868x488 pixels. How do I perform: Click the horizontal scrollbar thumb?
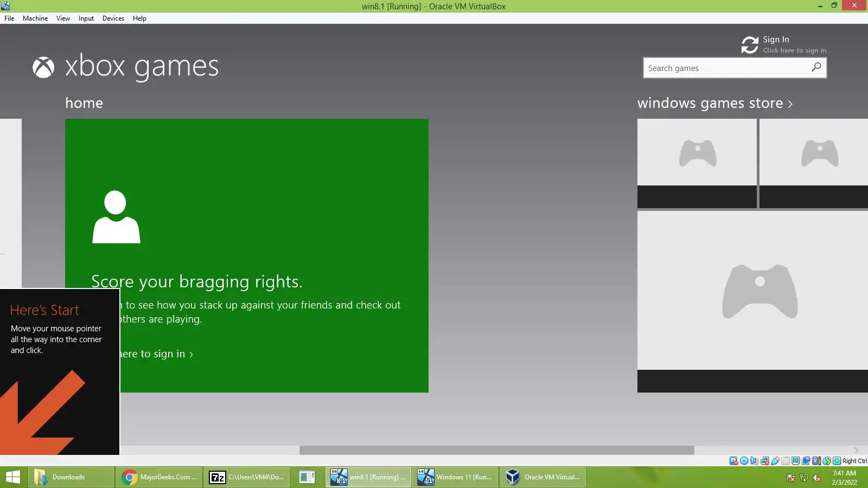(496, 450)
